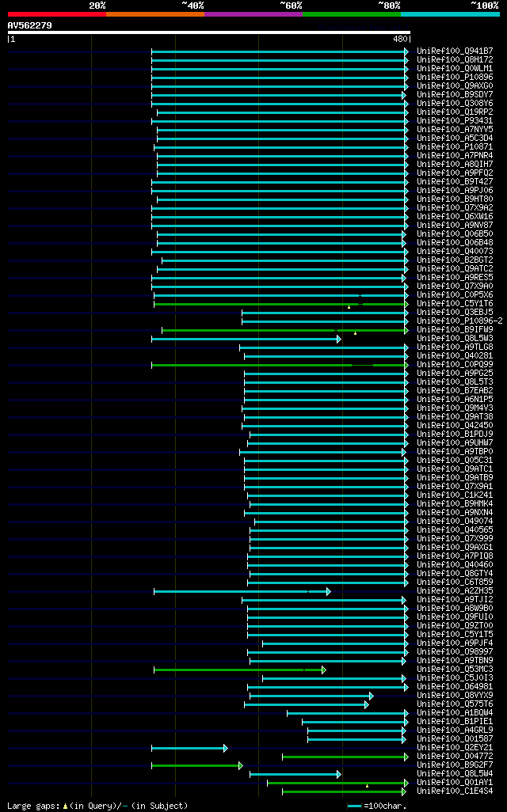Image resolution: width=507 pixels, height=812 pixels.
Task: Select the green alignment bar of UniRef100_B9G2F7
Action: point(197,765)
